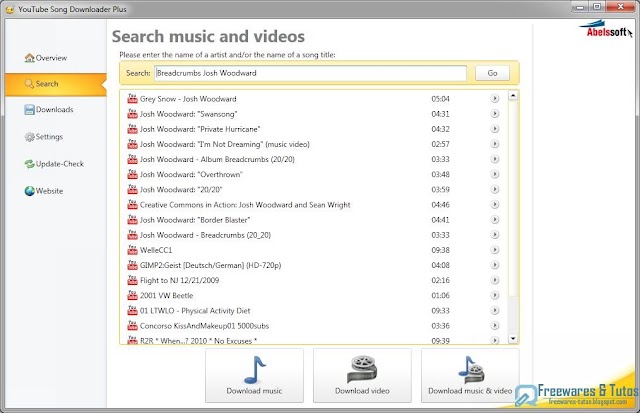Click the Download video button
Screen dimensions: 640x413
click(x=362, y=375)
